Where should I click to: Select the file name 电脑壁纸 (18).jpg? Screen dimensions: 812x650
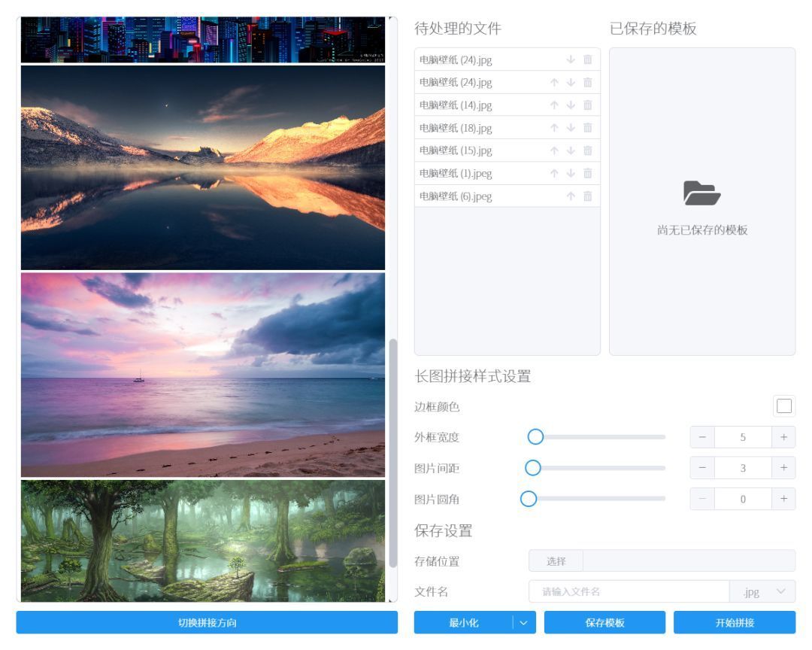pos(456,127)
